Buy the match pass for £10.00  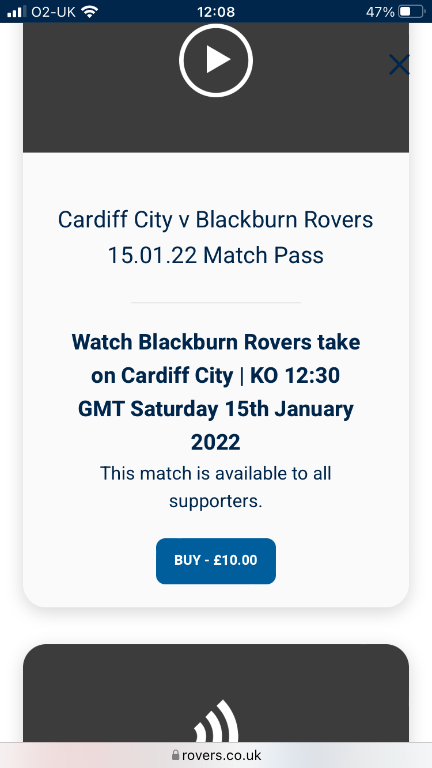(x=216, y=561)
